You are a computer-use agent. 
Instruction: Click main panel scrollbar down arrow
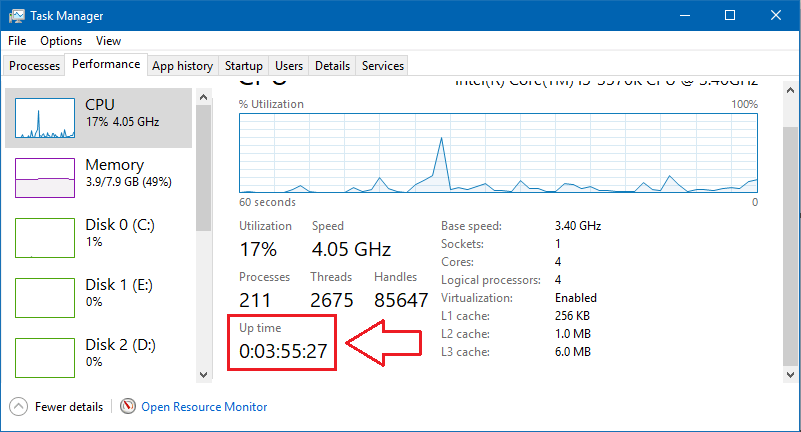(790, 375)
